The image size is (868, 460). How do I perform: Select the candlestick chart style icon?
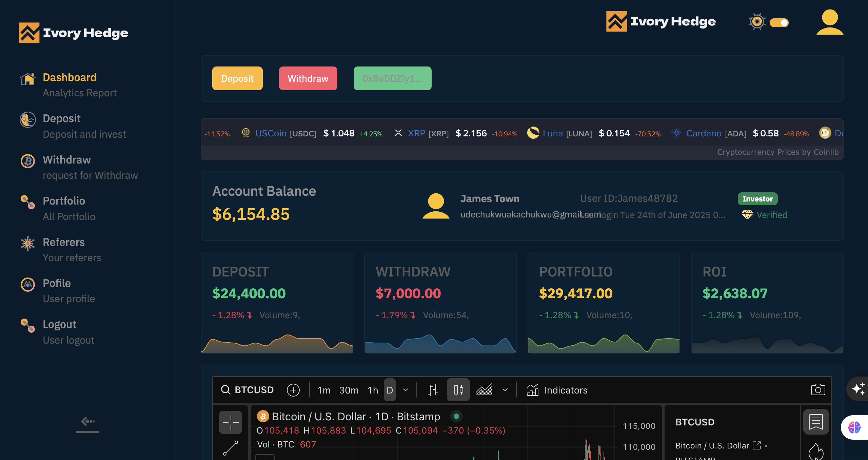click(x=458, y=390)
